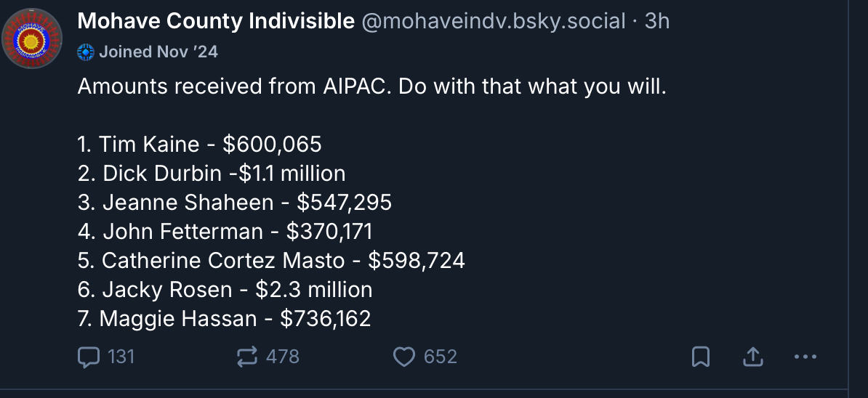Screen dimensions: 868x398
Task: Click the Maggie Hassan - $736,162 line
Action: point(224,319)
